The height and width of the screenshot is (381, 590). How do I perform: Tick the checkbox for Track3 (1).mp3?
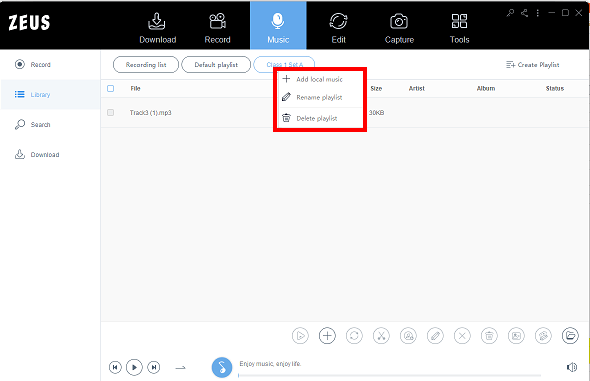(x=110, y=112)
